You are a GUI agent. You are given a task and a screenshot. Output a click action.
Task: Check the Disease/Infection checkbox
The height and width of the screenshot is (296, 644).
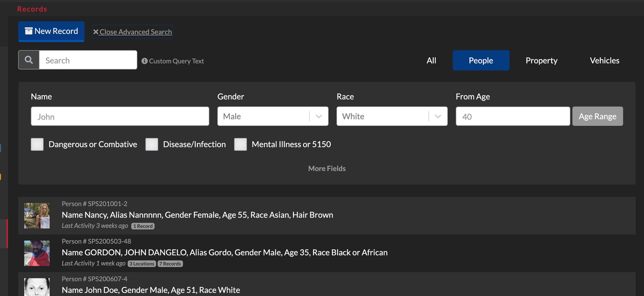[152, 144]
